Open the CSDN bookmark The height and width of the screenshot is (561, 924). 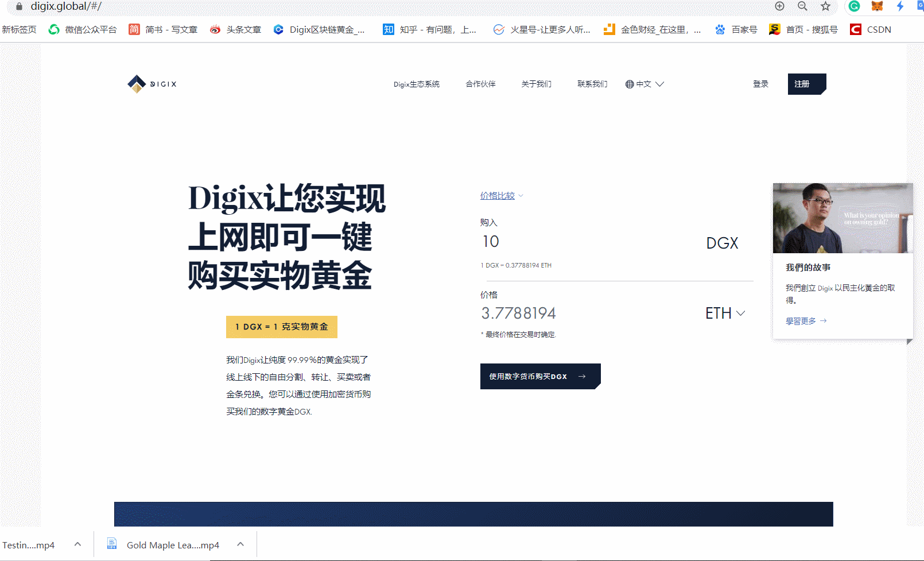[x=871, y=29]
